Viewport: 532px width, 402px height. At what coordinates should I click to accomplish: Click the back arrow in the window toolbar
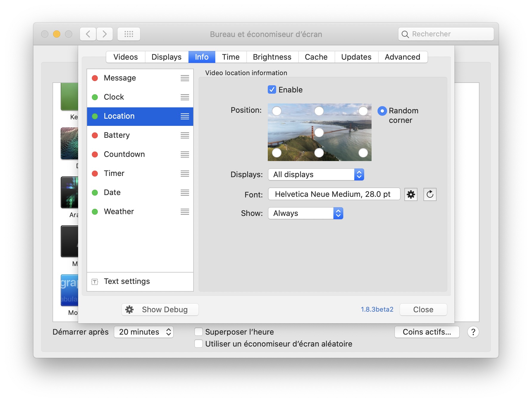[88, 34]
